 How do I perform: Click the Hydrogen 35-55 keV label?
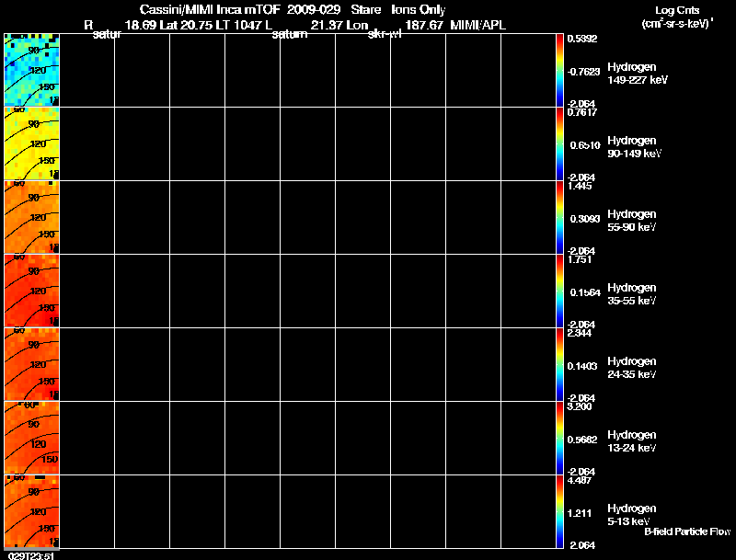click(632, 294)
